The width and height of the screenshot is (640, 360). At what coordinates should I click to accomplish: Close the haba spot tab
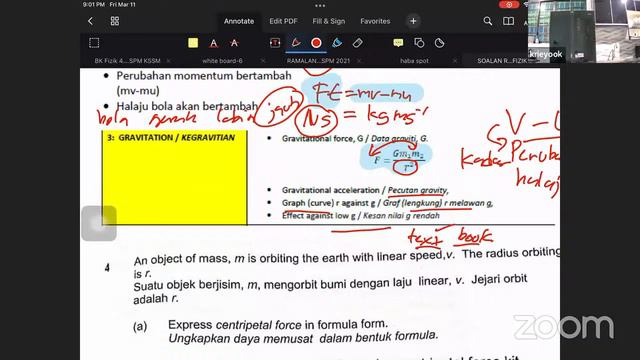(455, 61)
